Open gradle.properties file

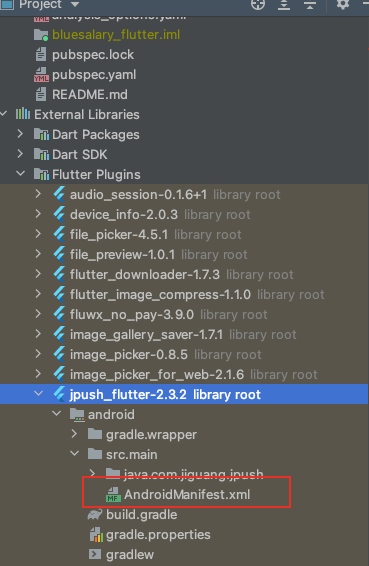(x=158, y=534)
